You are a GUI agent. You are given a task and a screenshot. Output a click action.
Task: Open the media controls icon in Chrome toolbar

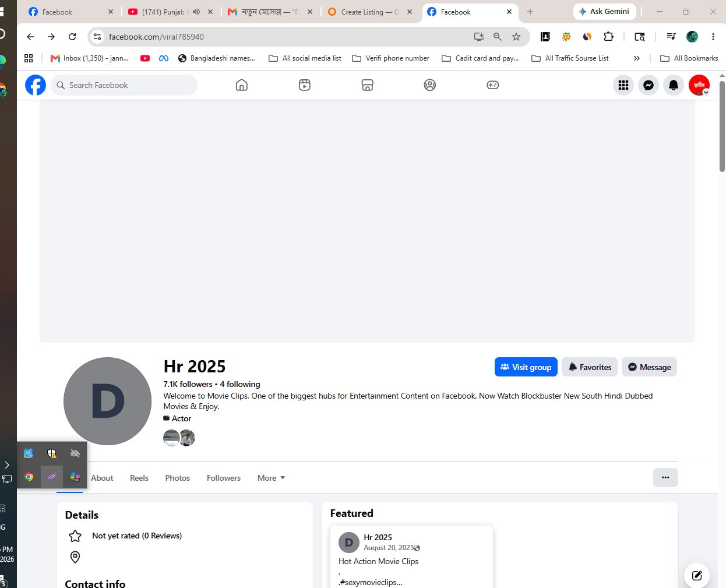(x=671, y=37)
